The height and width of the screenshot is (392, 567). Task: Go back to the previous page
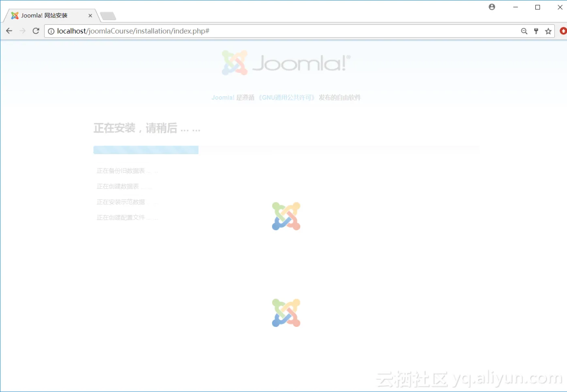pyautogui.click(x=9, y=31)
